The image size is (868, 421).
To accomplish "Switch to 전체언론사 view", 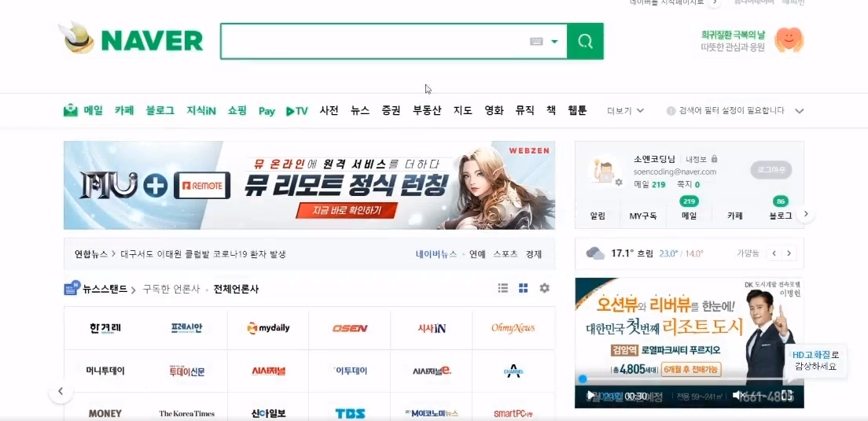I will click(236, 289).
